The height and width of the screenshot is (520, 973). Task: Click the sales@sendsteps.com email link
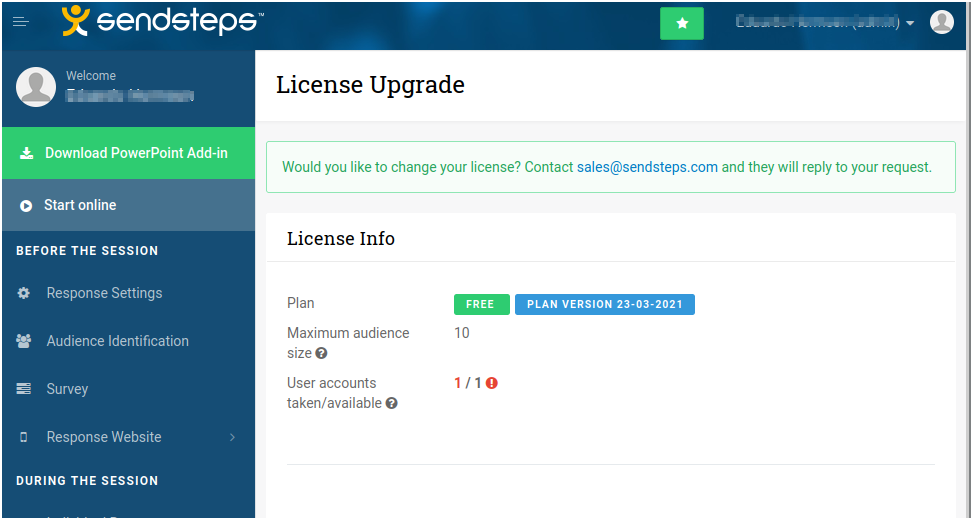647,167
